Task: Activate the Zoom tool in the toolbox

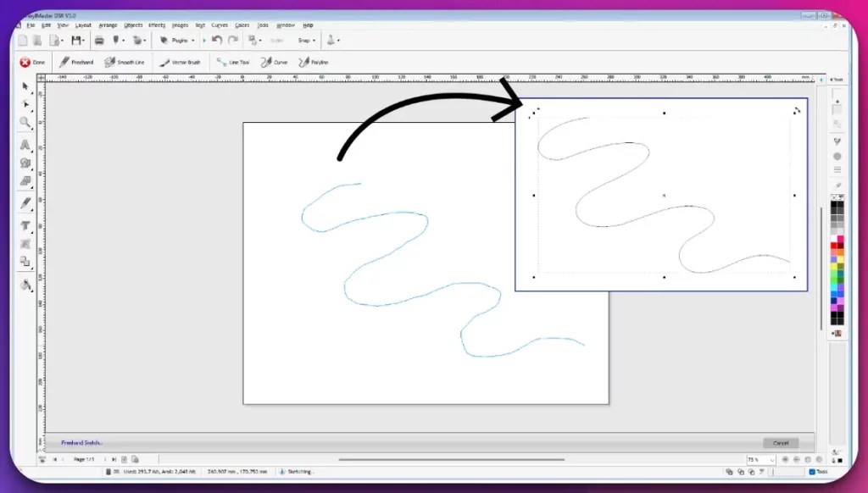Action: 25,123
